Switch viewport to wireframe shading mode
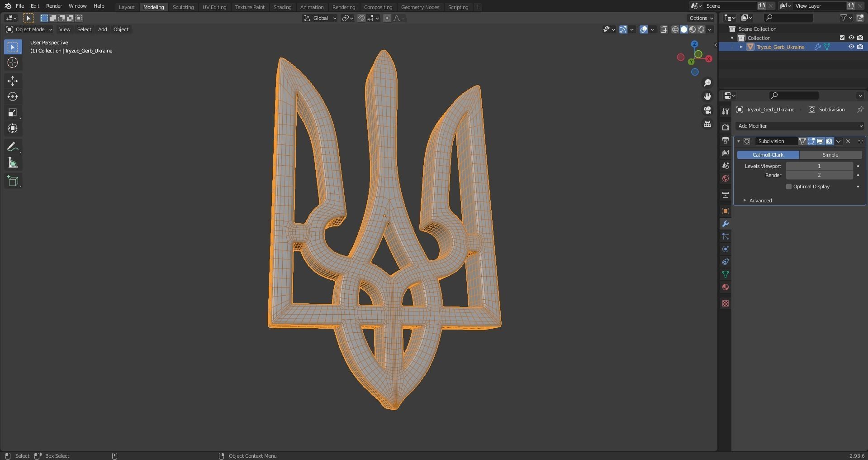 (675, 29)
